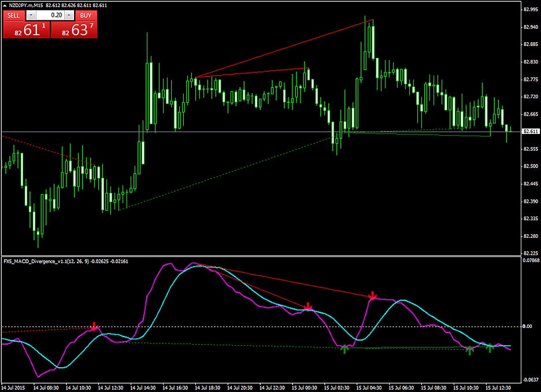Click the 14 Jul 2015 date label
The image size is (541, 392).
click(13, 387)
